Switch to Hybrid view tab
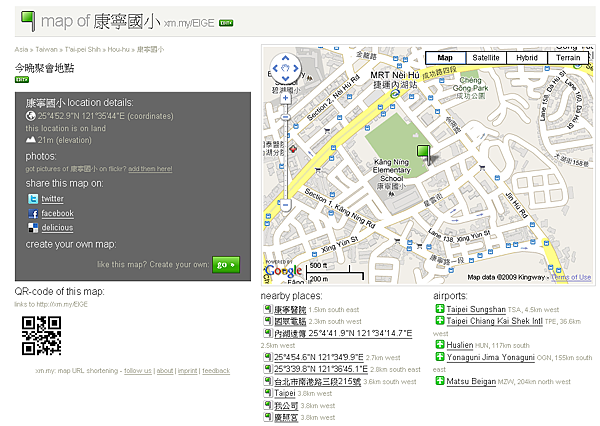 [x=527, y=58]
